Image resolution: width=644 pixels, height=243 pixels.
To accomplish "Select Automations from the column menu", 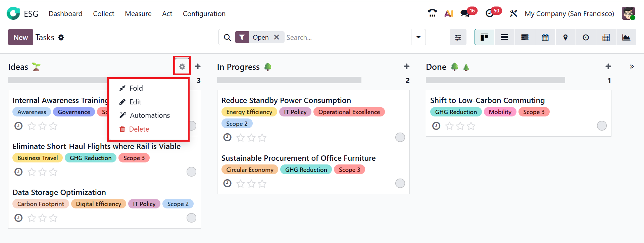I will pyautogui.click(x=149, y=115).
